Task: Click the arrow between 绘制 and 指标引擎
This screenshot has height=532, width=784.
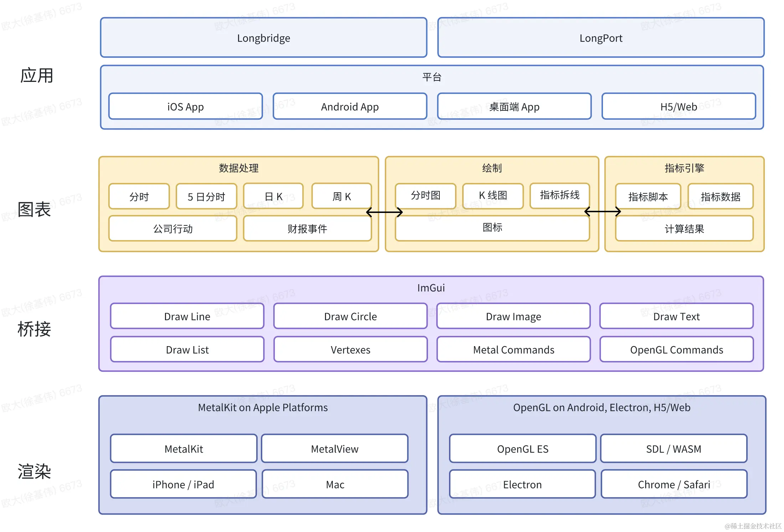Action: (603, 212)
